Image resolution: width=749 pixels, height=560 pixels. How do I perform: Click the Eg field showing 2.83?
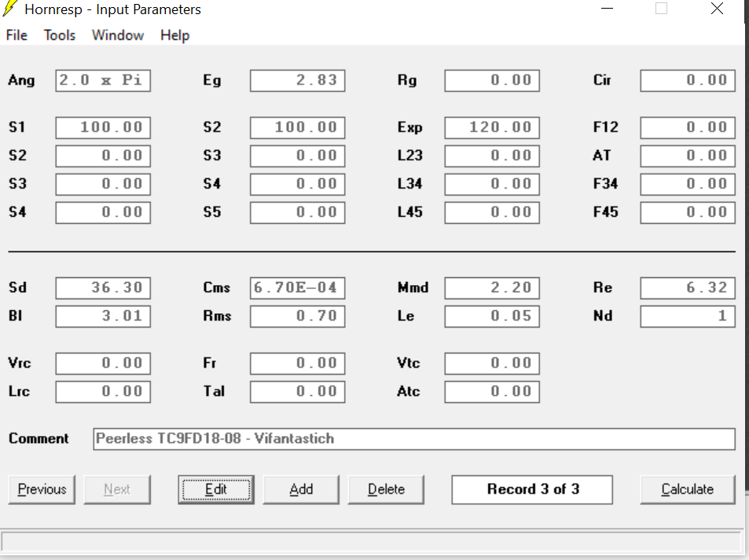coord(298,80)
